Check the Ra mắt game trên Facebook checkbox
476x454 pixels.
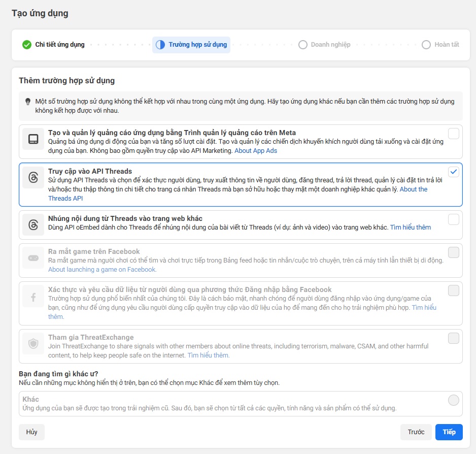pos(454,252)
